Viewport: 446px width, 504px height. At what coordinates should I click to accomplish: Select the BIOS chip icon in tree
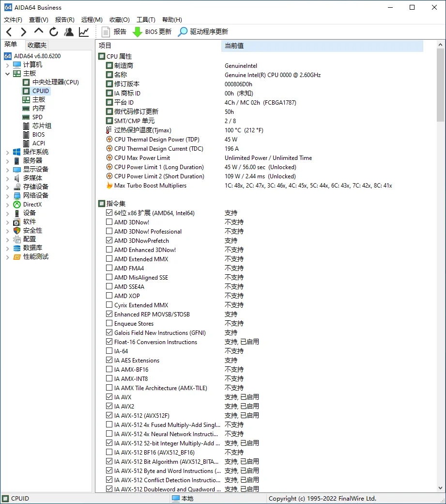26,134
